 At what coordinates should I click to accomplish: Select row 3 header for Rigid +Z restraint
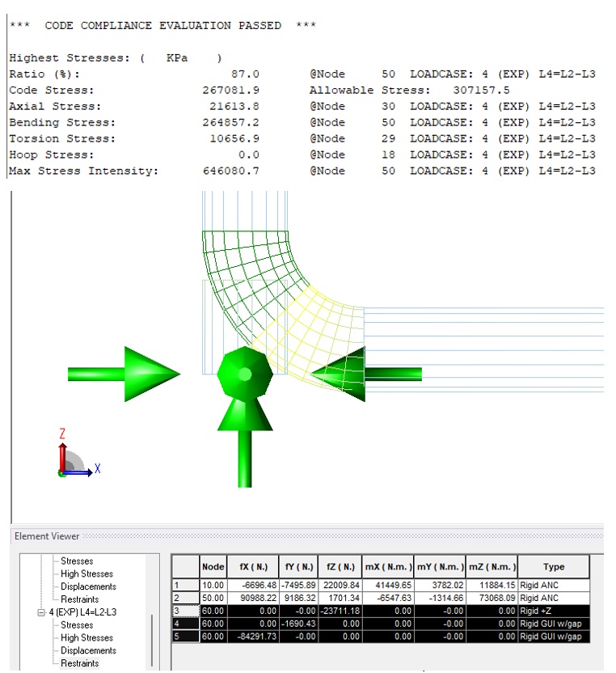(185, 611)
